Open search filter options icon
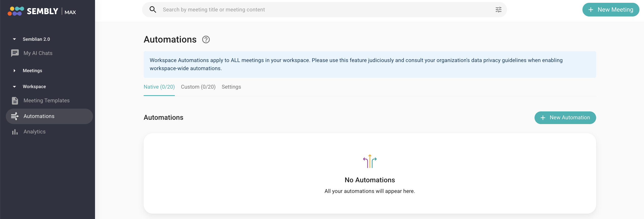Image resolution: width=644 pixels, height=219 pixels. (498, 10)
